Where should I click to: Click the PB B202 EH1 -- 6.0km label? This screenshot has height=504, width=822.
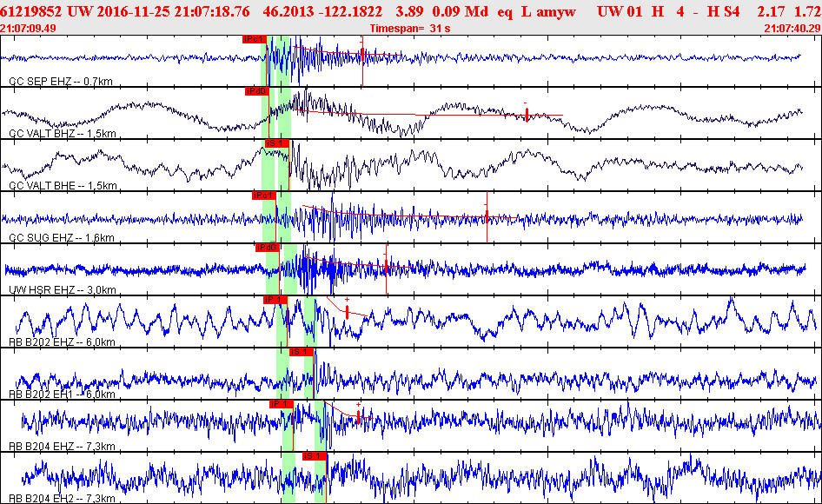point(62,394)
